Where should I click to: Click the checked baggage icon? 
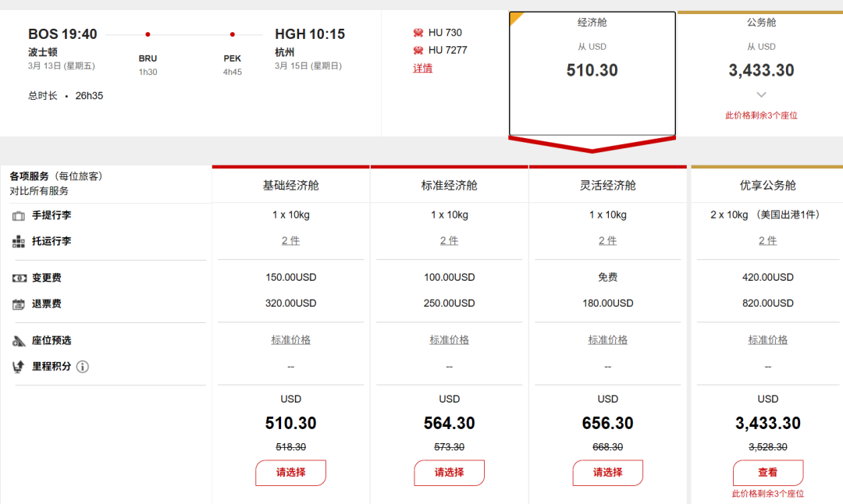point(19,242)
